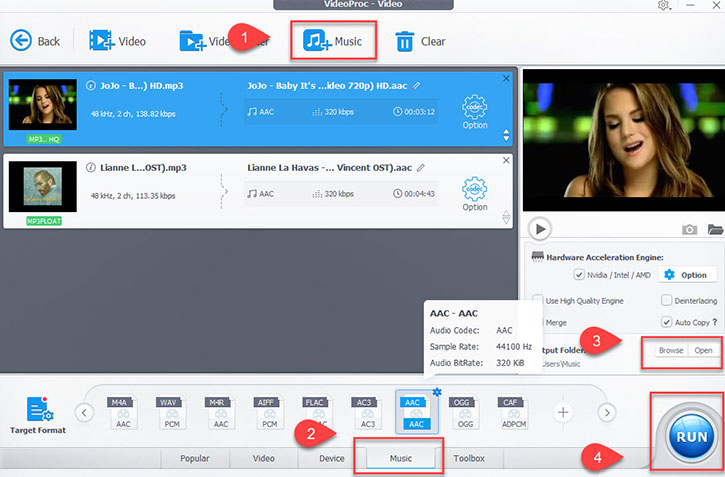
Task: Add Music files
Action: pos(333,41)
